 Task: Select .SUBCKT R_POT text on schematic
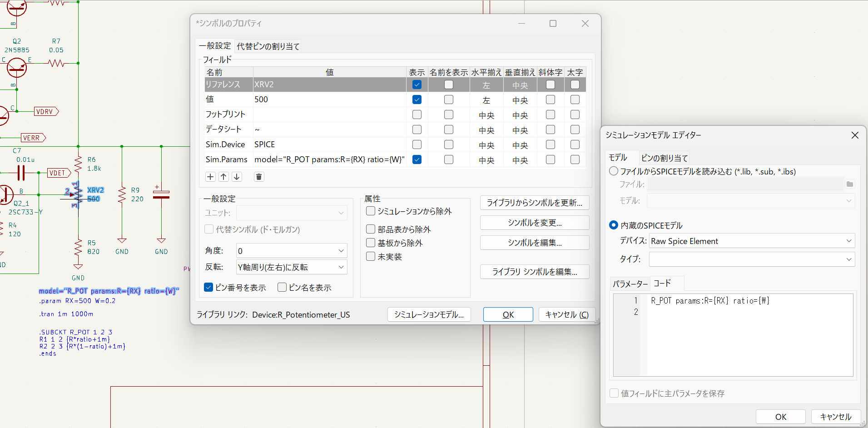coord(75,332)
